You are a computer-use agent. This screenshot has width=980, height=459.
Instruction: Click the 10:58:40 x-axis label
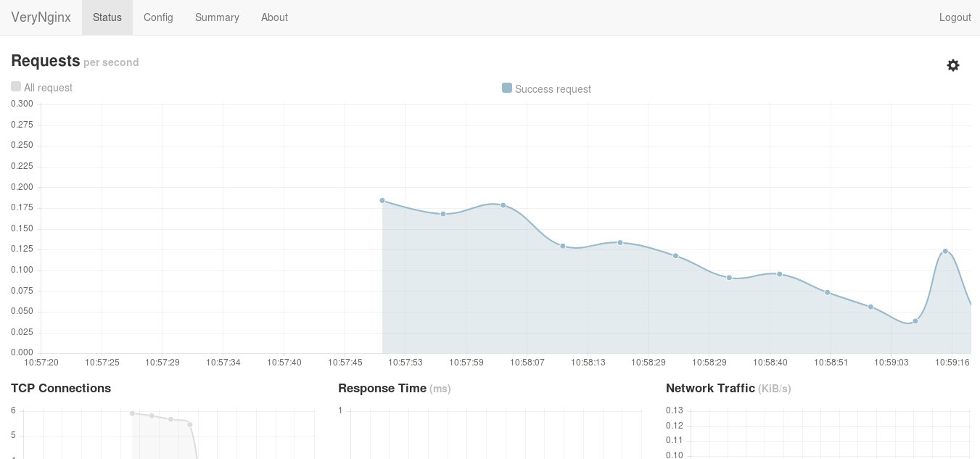[770, 362]
